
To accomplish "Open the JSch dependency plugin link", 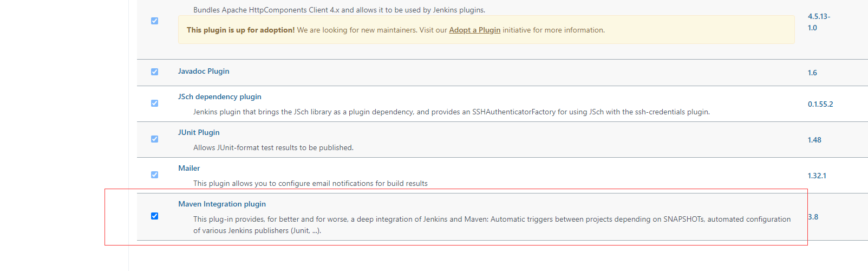I will click(x=220, y=96).
